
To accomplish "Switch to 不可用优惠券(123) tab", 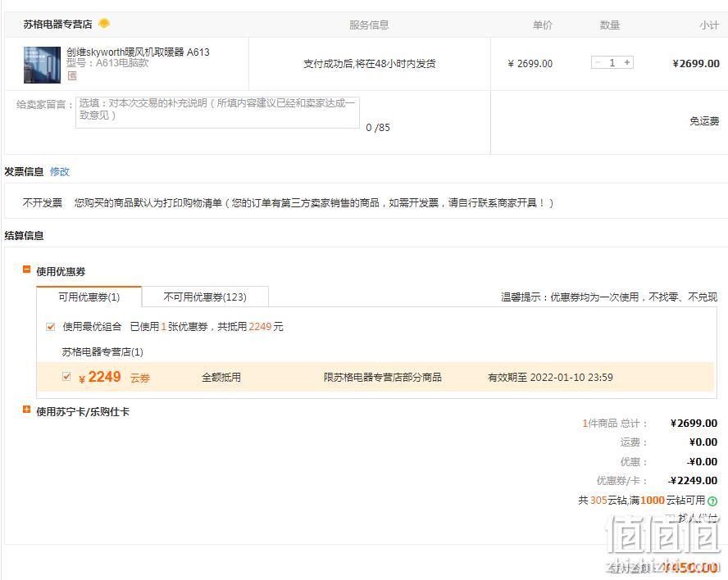I will 205,297.
